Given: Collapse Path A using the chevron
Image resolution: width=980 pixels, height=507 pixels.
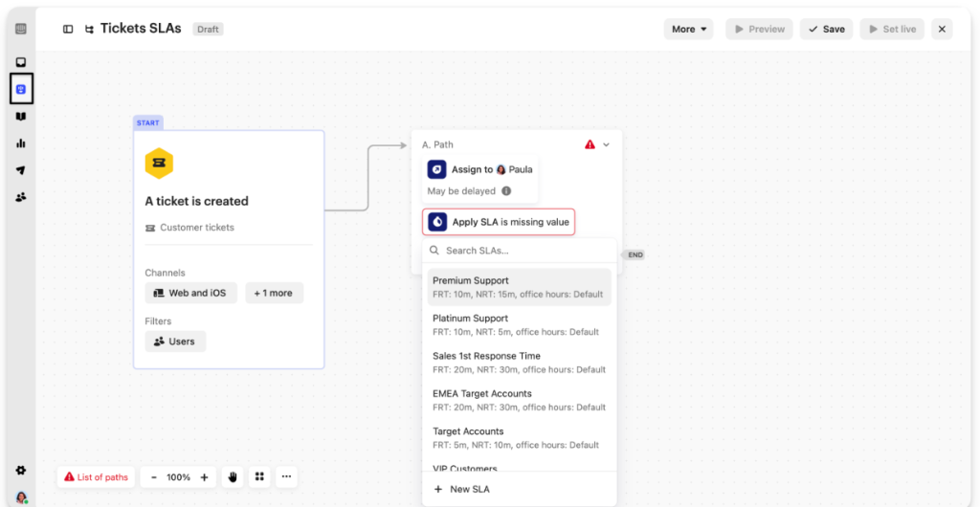Looking at the screenshot, I should pos(607,144).
